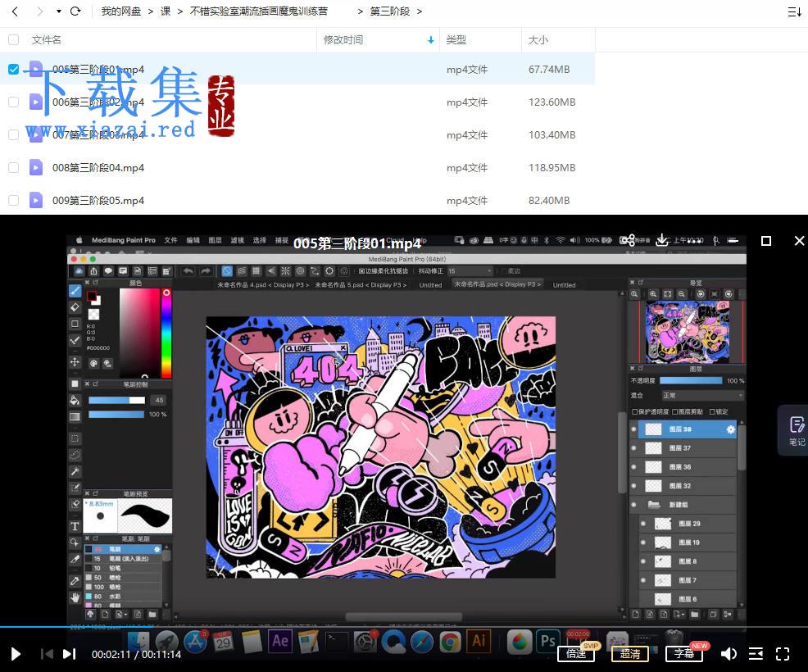Click the play button in the video player
Image resolution: width=808 pixels, height=672 pixels.
coord(16,654)
